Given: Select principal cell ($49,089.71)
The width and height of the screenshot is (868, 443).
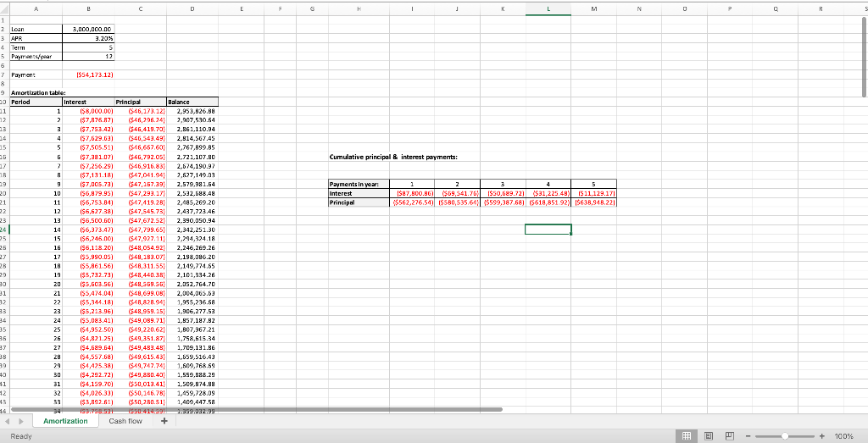Looking at the screenshot, I should coord(141,320).
